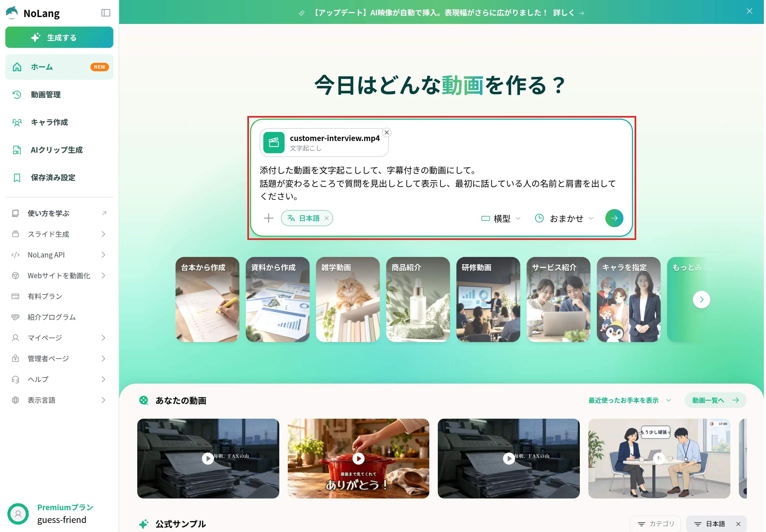Screen dimensions: 766x532
Task: Select the キャラを指定 template card
Action: pyautogui.click(x=628, y=299)
